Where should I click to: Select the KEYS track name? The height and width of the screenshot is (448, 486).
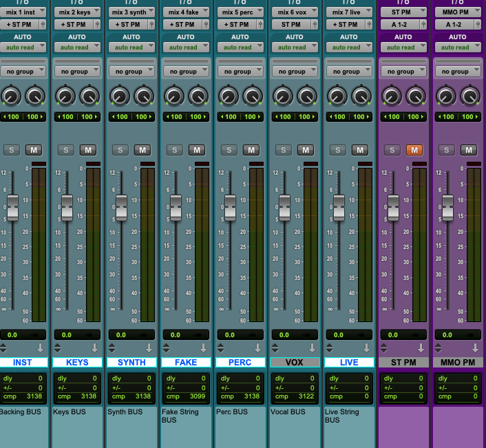click(77, 362)
